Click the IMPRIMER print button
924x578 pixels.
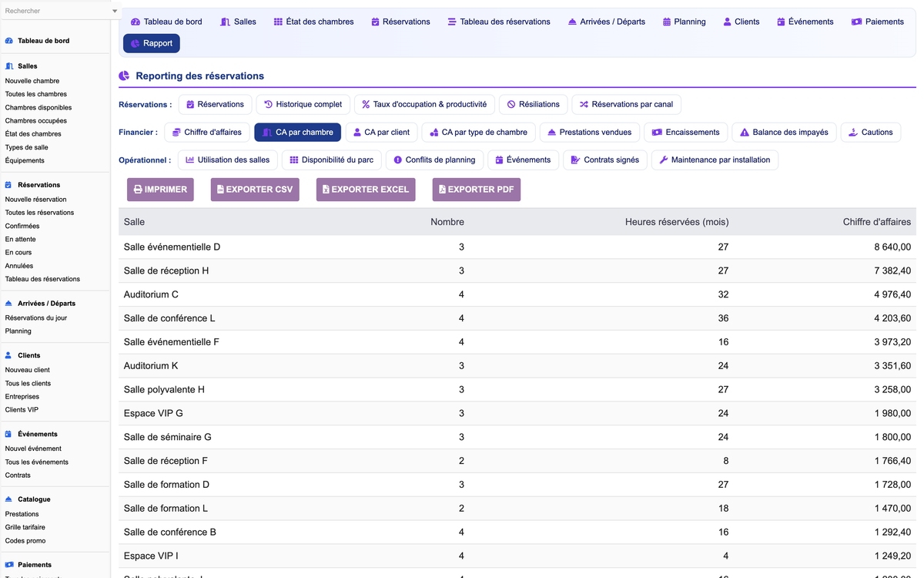pos(160,190)
